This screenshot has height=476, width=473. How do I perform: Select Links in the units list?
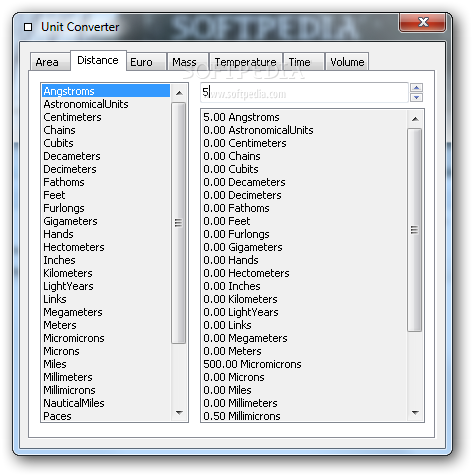[106, 299]
